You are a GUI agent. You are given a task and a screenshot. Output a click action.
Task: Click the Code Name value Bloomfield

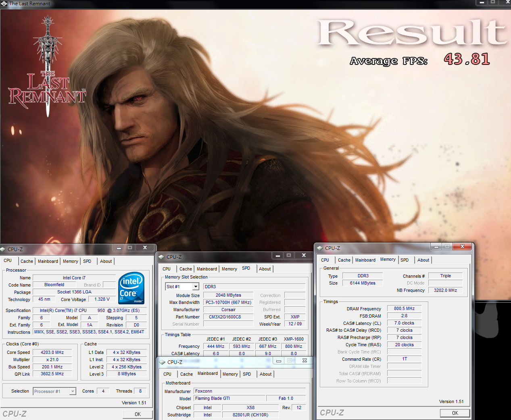(x=54, y=285)
